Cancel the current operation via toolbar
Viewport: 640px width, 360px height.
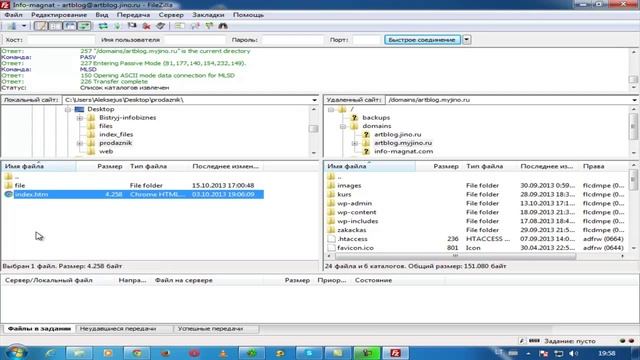(x=132, y=26)
